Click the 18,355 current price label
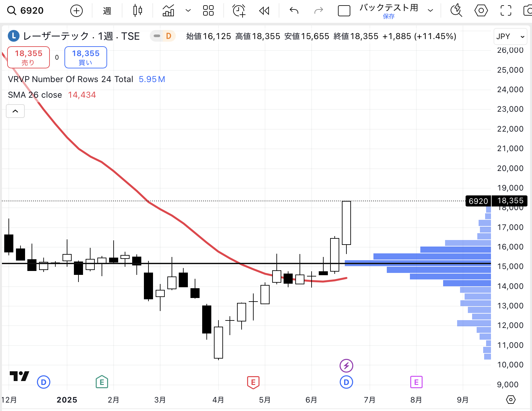The width and height of the screenshot is (532, 411). coord(510,201)
